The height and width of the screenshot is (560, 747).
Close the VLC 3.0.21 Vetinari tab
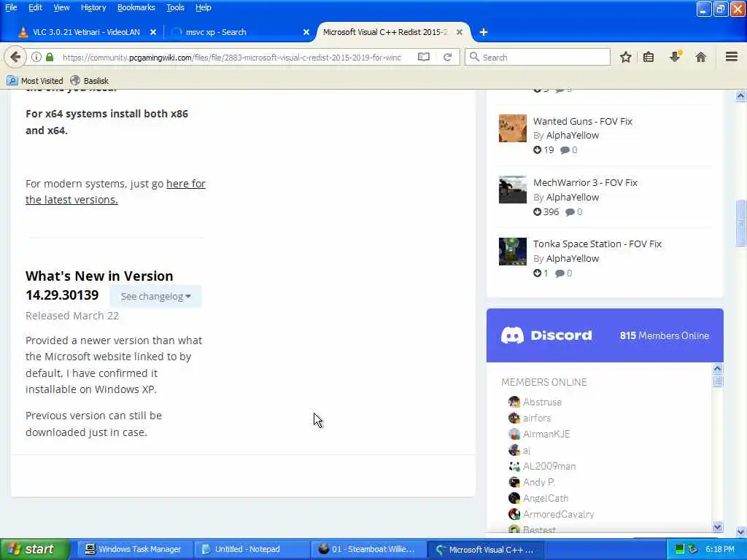click(x=153, y=32)
